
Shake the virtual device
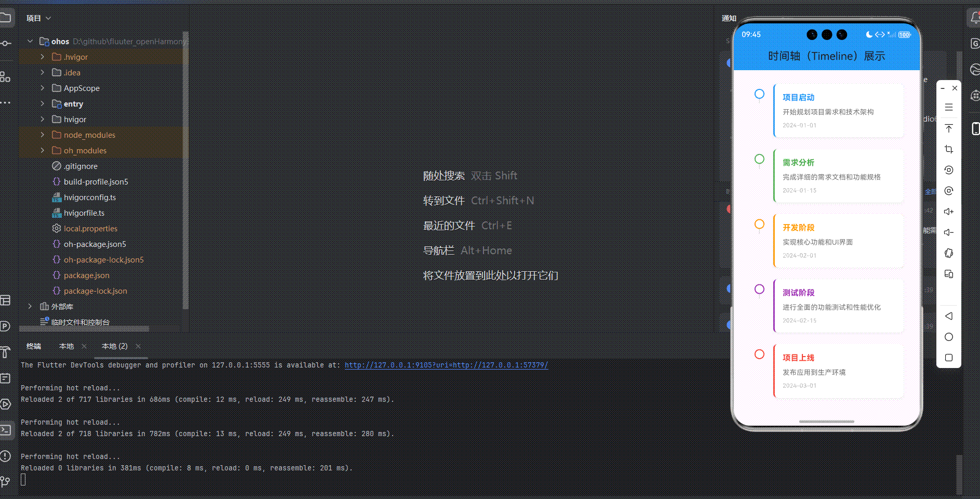pyautogui.click(x=949, y=253)
